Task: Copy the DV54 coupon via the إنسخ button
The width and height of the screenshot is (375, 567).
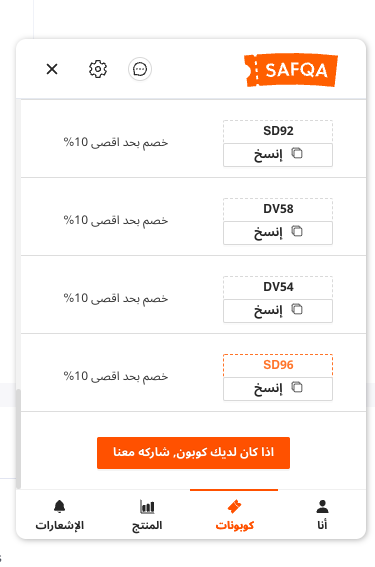Action: tap(278, 311)
